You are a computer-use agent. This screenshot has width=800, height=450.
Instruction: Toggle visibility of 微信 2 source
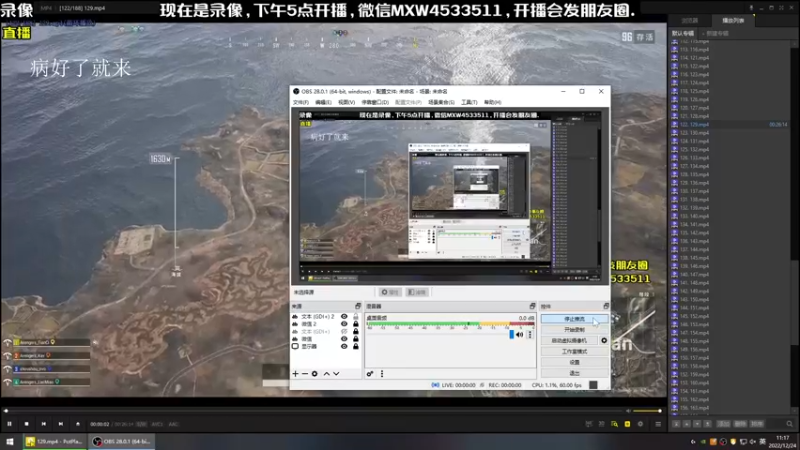tap(344, 324)
